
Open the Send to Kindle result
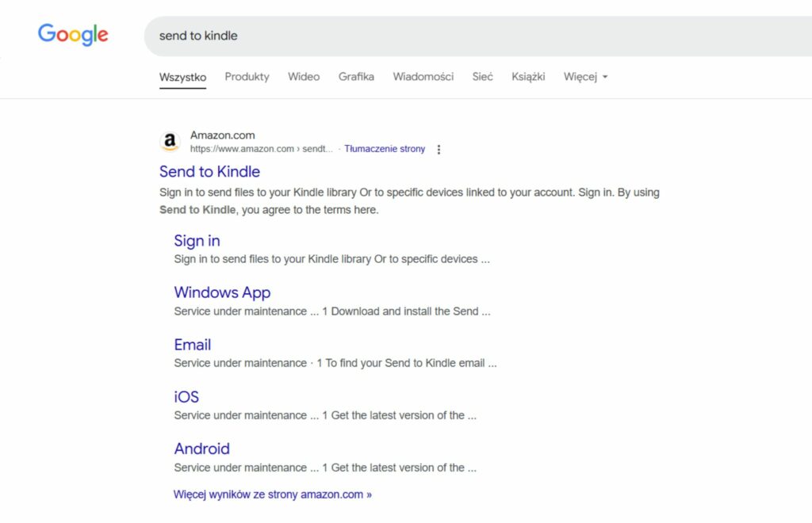pyautogui.click(x=209, y=171)
